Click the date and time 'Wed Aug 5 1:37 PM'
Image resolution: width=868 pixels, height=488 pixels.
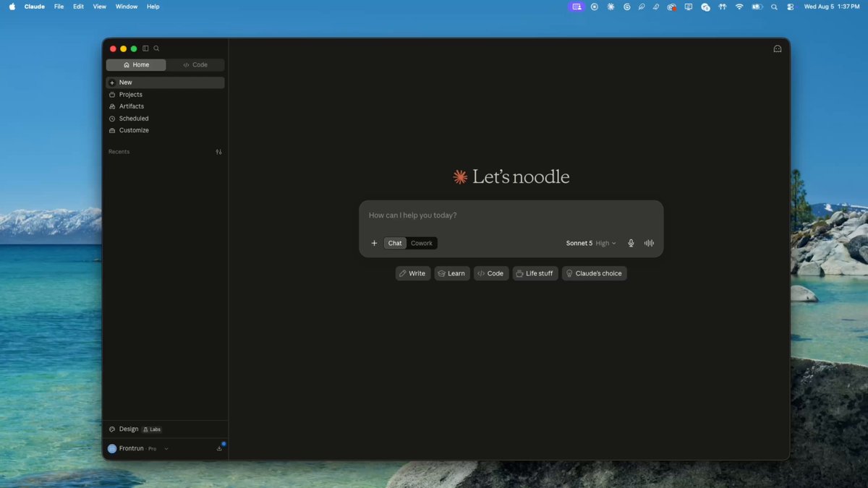[x=832, y=7]
